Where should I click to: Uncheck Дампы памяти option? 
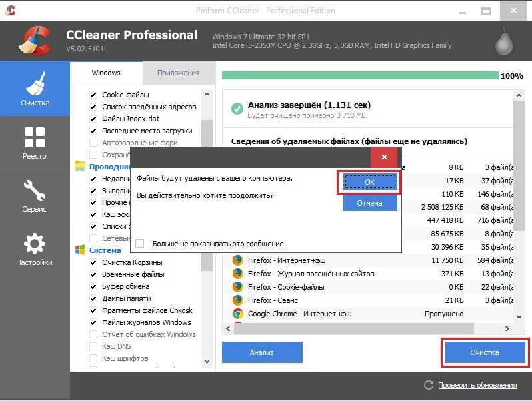pos(93,298)
